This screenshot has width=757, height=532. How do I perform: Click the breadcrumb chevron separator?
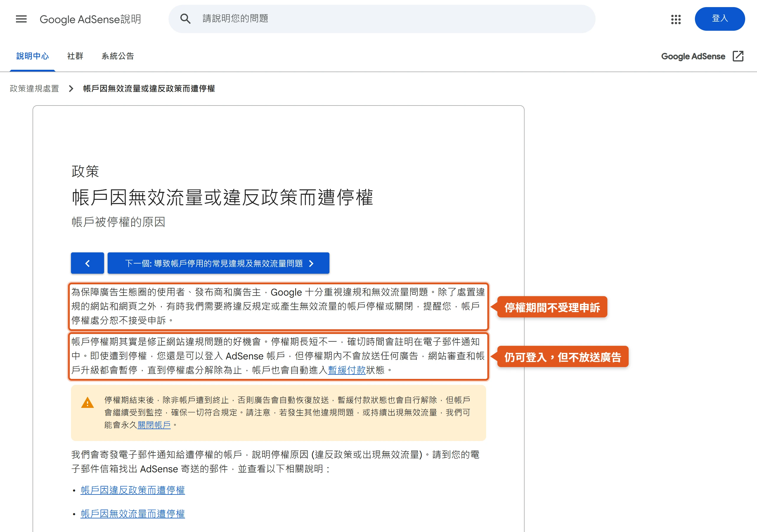pyautogui.click(x=71, y=88)
